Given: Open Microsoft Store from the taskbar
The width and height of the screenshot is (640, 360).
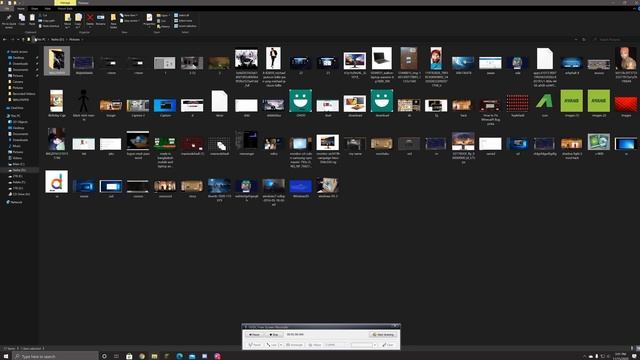Looking at the screenshot, I should coord(129,356).
